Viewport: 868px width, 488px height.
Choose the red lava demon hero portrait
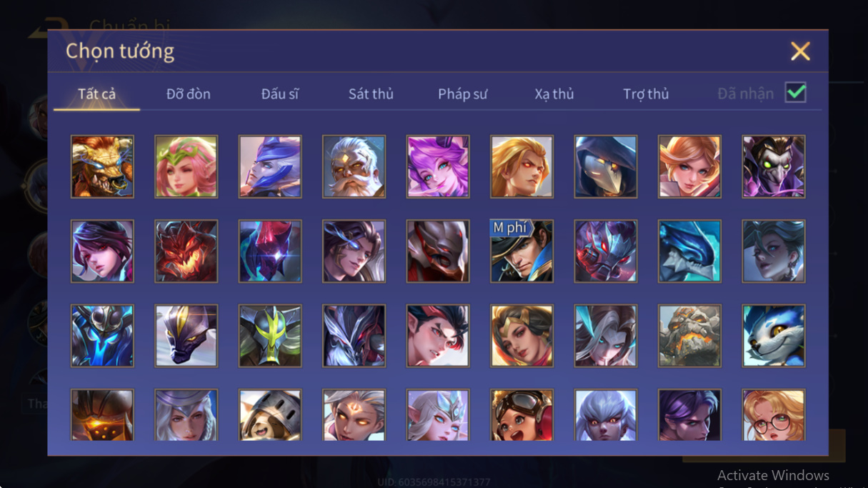[x=186, y=251]
